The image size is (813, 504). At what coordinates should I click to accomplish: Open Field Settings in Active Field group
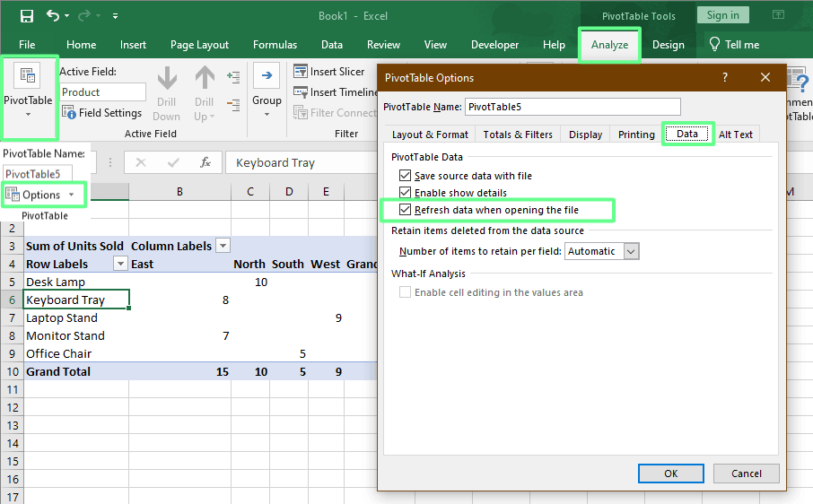[x=101, y=113]
